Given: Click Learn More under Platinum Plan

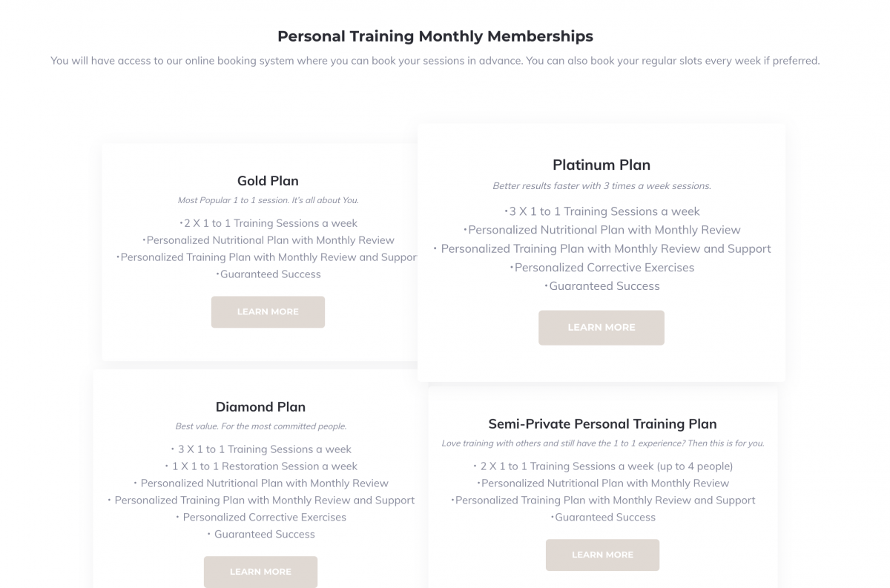Looking at the screenshot, I should tap(601, 328).
